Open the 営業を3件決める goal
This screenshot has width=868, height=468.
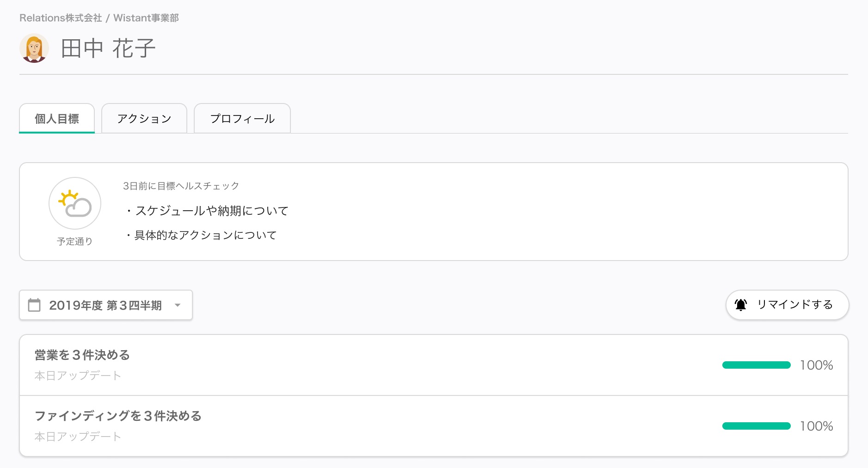(x=434, y=365)
